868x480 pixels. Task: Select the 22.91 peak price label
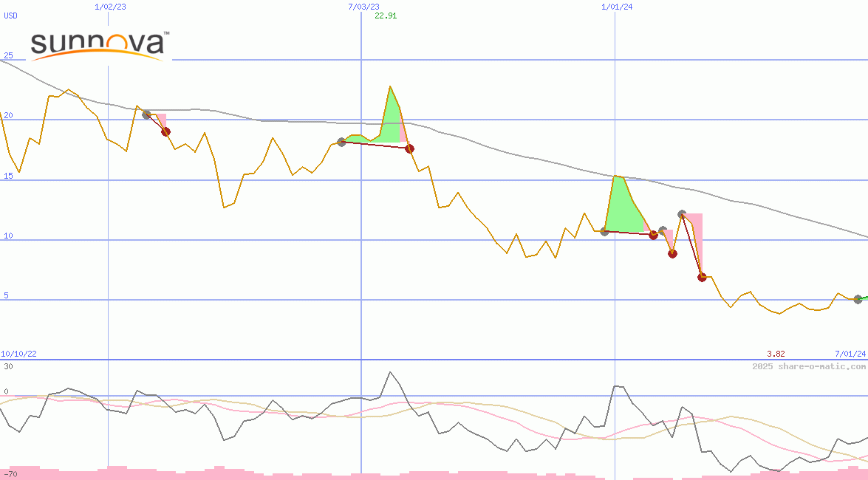tap(386, 16)
